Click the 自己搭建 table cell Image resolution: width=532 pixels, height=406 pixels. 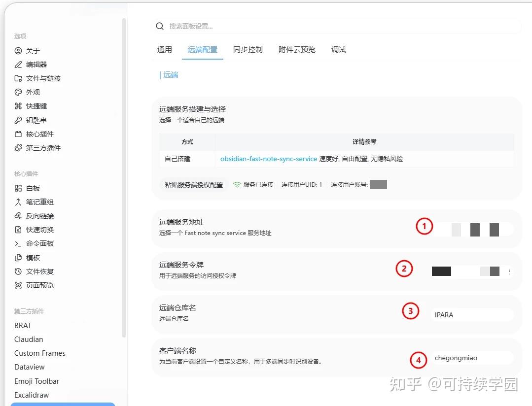(x=187, y=159)
